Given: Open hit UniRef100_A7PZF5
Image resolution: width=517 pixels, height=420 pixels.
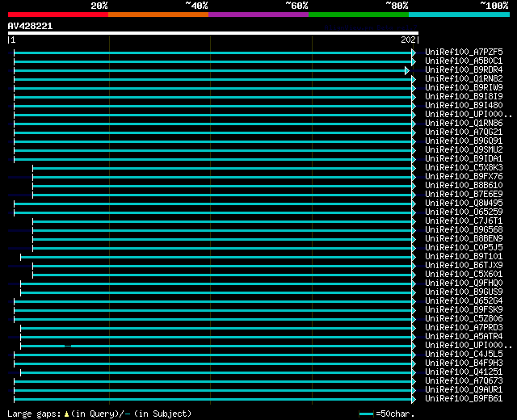Looking at the screenshot, I should [464, 52].
